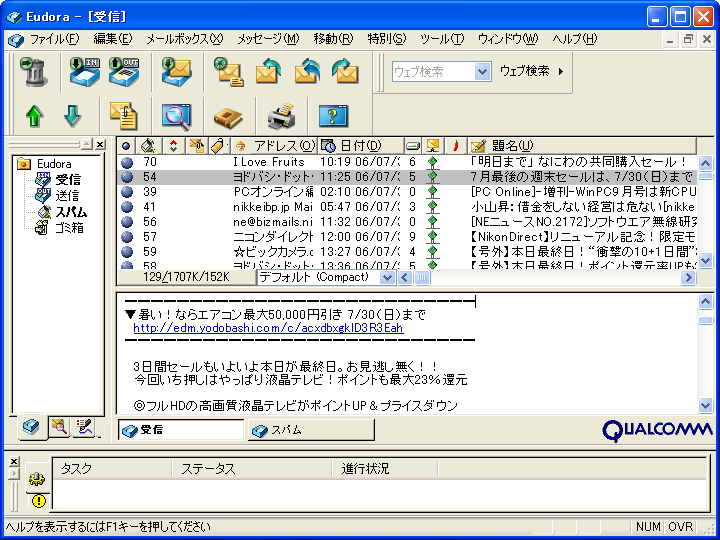Select the ゴミ箱 mailbox in tree

pos(69,227)
